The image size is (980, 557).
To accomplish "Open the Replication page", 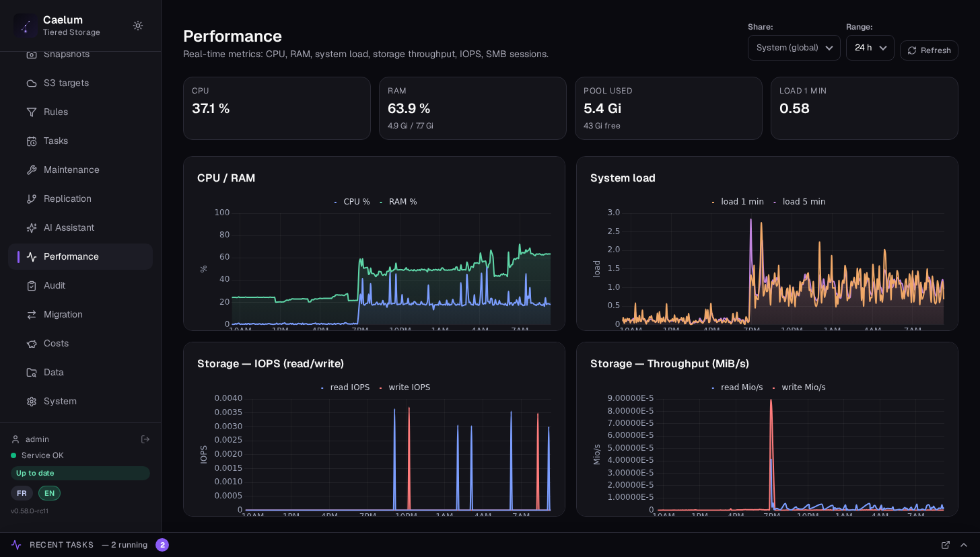I will click(81, 198).
